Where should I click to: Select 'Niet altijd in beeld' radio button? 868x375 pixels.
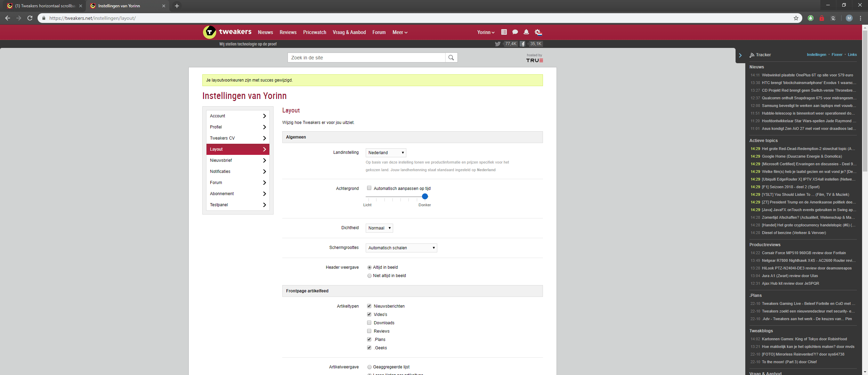[370, 276]
